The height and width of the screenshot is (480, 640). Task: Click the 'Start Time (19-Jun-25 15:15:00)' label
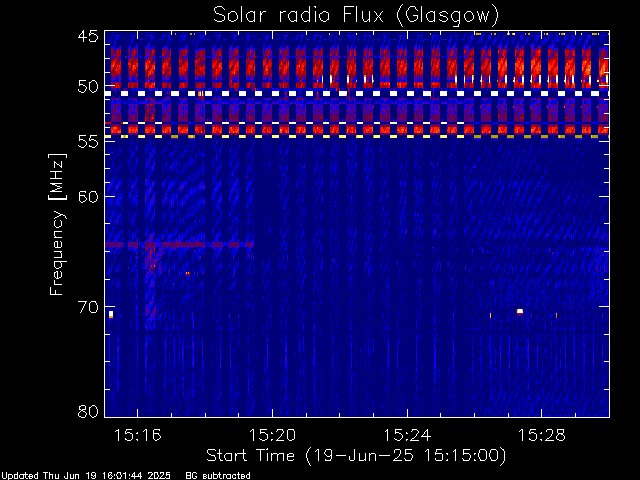tap(356, 456)
